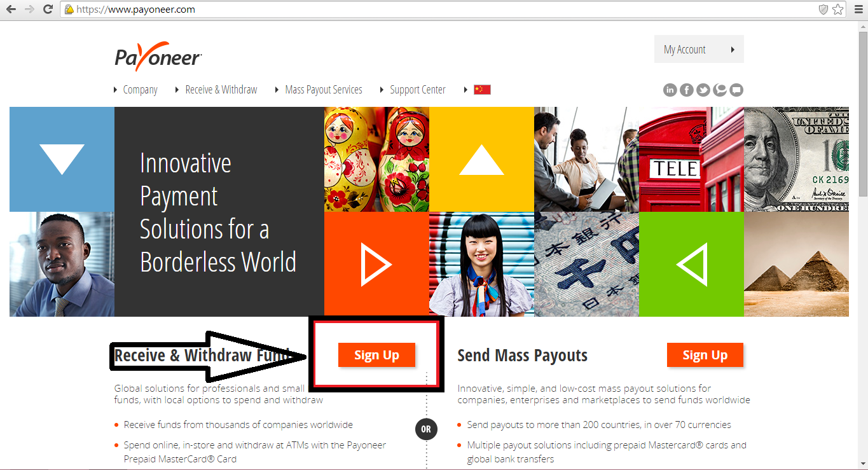Expand the My Account dropdown
868x470 pixels.
699,50
